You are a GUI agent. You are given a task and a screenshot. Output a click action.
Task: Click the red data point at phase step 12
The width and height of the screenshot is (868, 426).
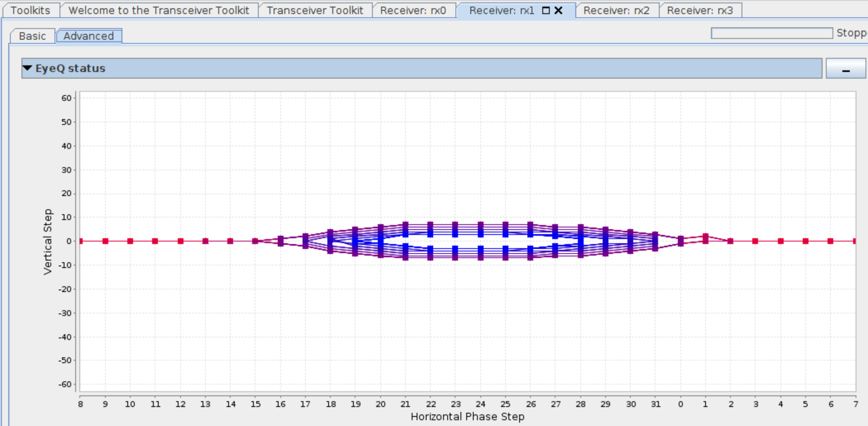pyautogui.click(x=181, y=241)
